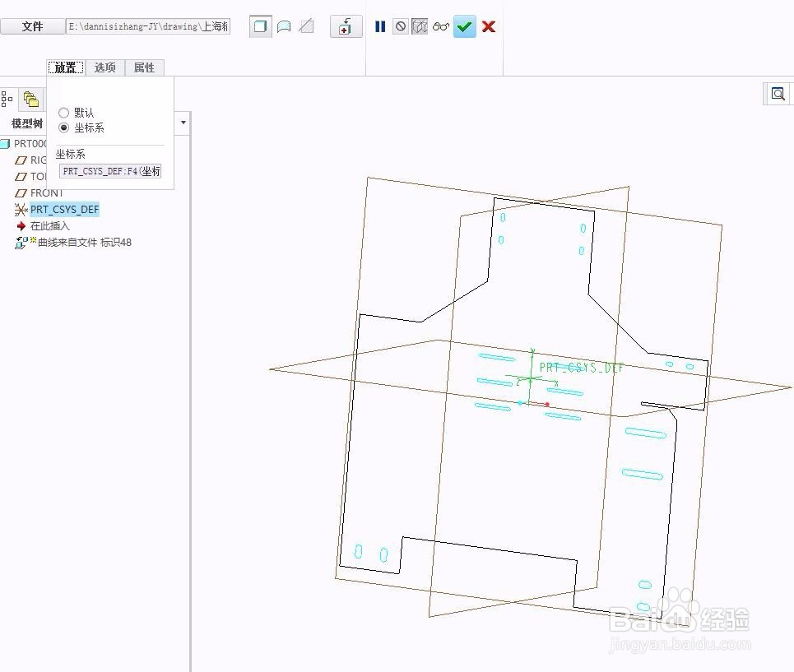Select the 默认 default radio button
The width and height of the screenshot is (794, 672).
pos(64,113)
